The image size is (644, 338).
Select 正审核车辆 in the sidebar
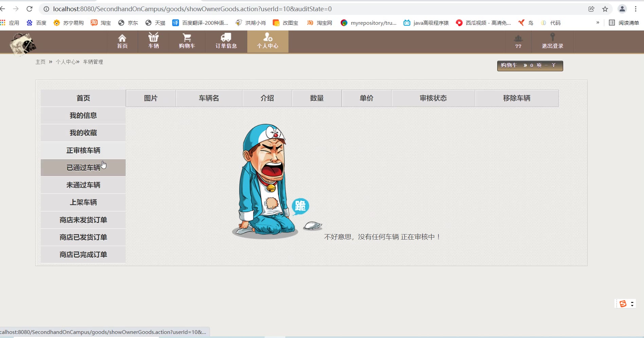pyautogui.click(x=83, y=150)
